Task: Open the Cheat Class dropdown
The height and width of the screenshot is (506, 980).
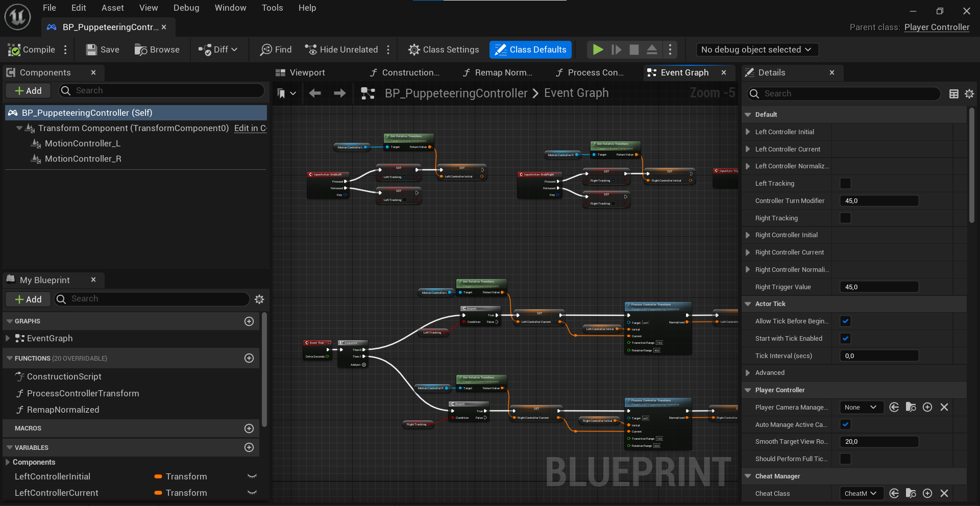Action: [861, 493]
